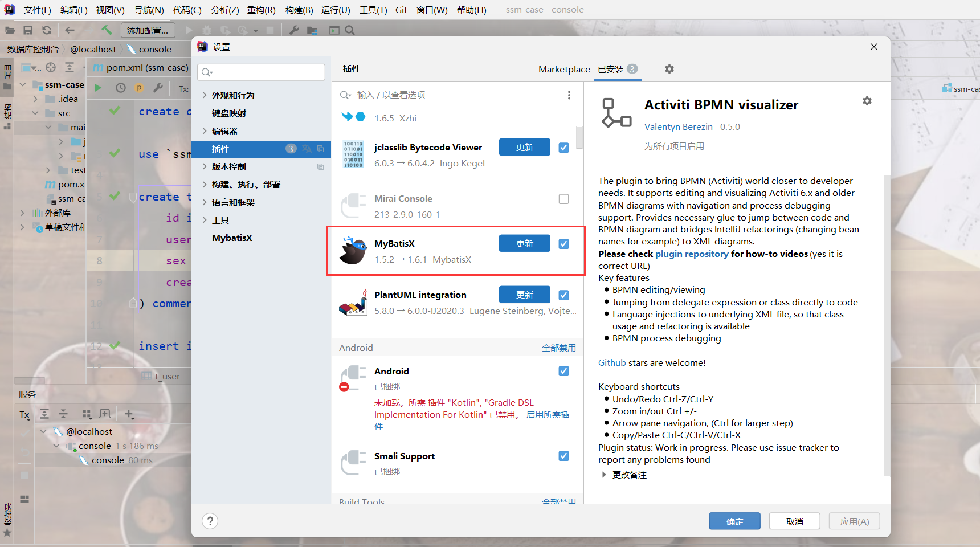Click the back navigation arrow

70,30
